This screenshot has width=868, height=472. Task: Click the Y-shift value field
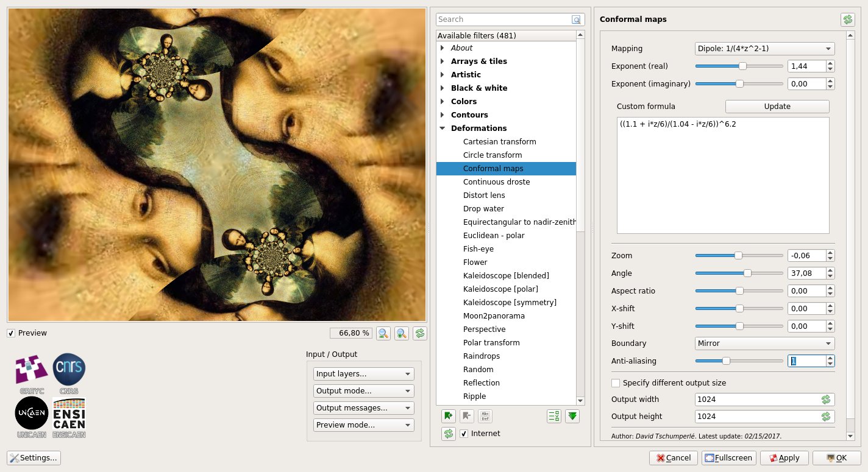[807, 326]
